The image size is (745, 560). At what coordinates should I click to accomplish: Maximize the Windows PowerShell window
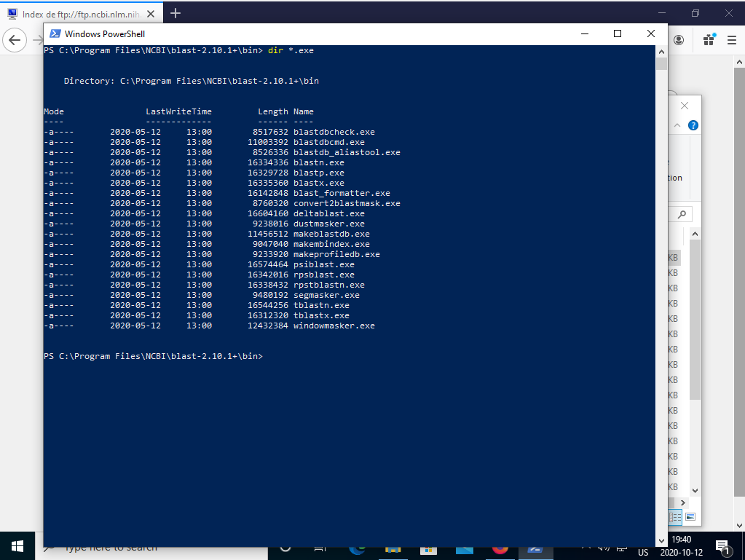pyautogui.click(x=617, y=33)
